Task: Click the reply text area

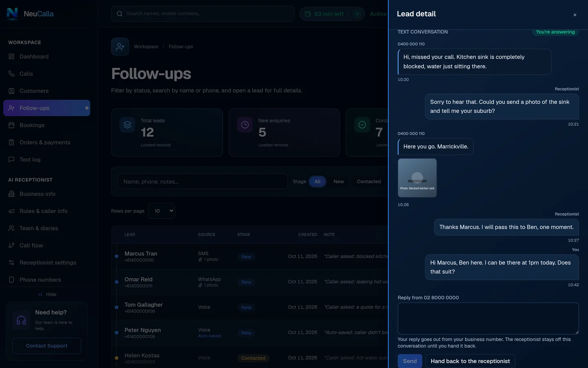Action: (488, 319)
